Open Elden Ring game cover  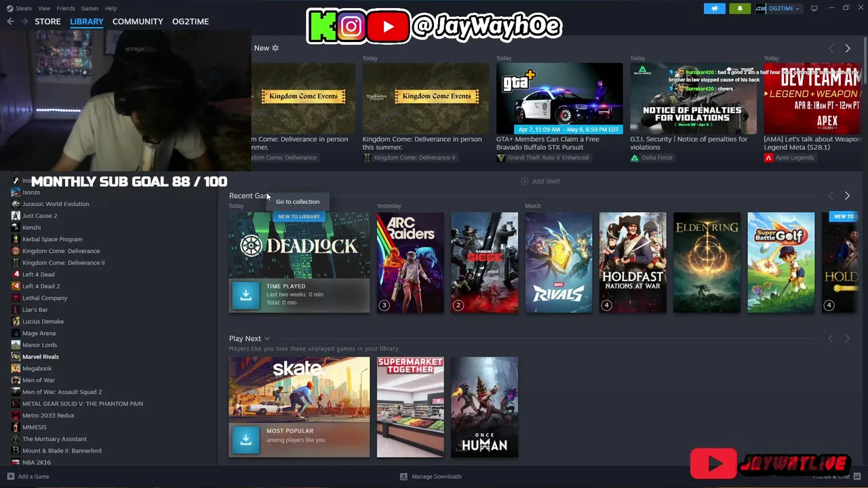[x=707, y=262]
